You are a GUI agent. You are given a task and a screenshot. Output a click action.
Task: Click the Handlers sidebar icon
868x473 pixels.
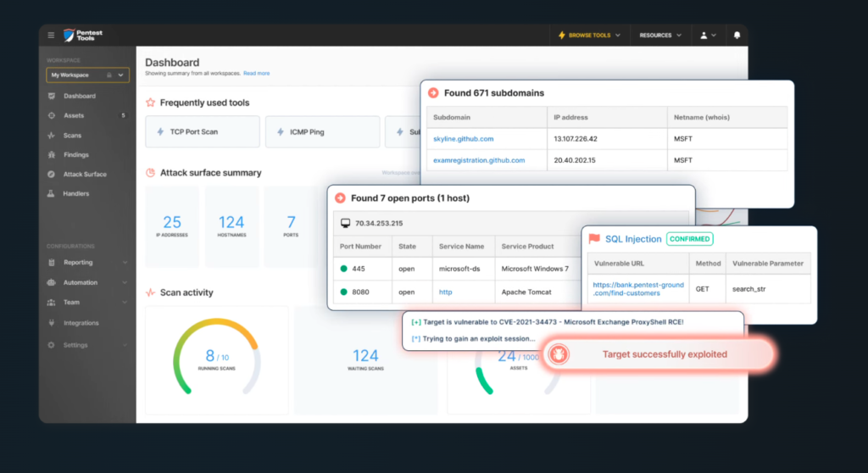coord(52,193)
